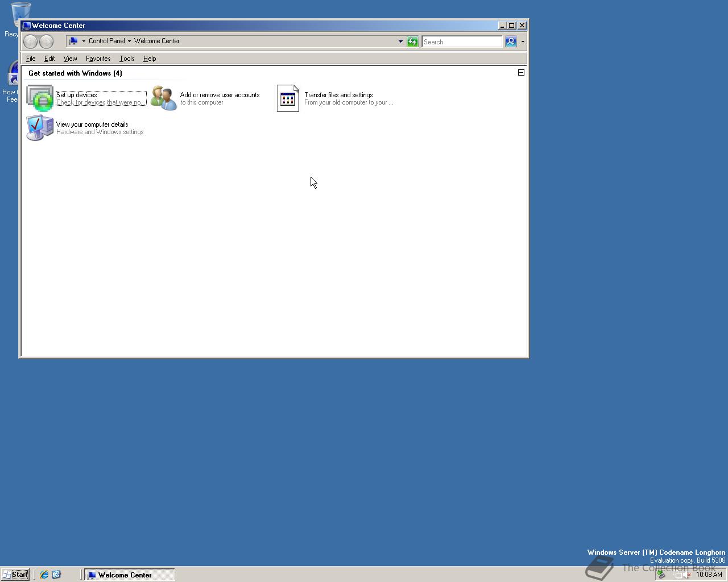
Task: Collapse the Get started with Windows group
Action: (521, 73)
